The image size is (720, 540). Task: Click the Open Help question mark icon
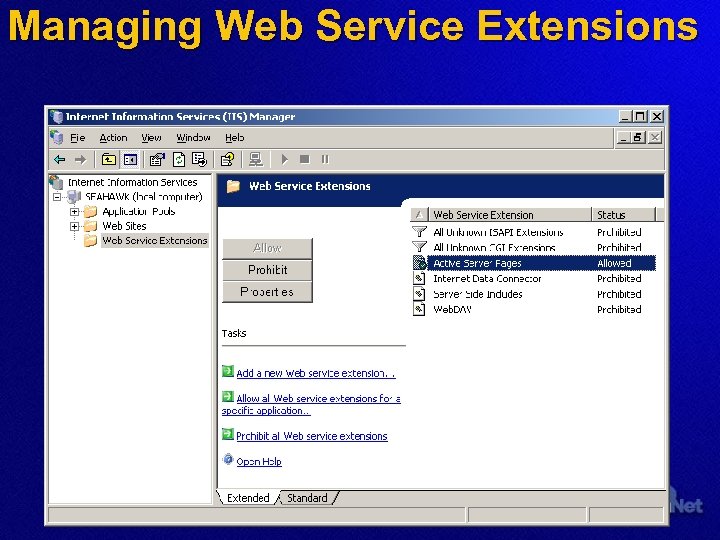tap(228, 459)
